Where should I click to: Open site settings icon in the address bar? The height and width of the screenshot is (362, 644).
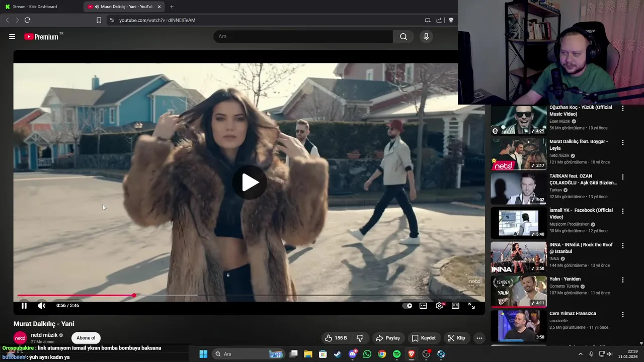click(x=112, y=20)
